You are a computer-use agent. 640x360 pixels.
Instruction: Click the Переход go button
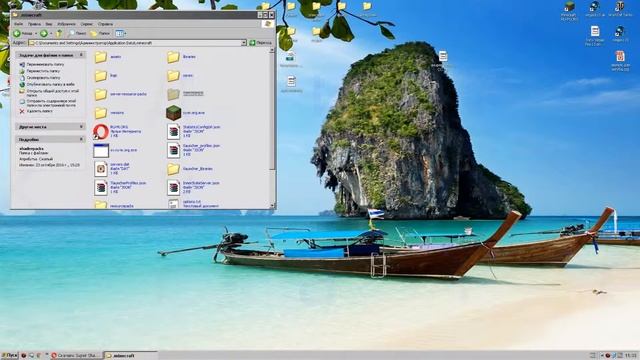260,43
